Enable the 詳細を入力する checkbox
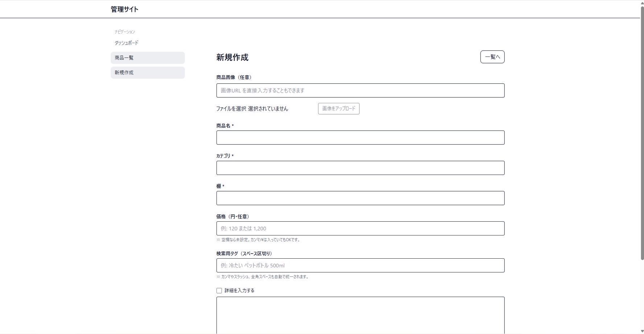644x334 pixels. click(x=219, y=291)
